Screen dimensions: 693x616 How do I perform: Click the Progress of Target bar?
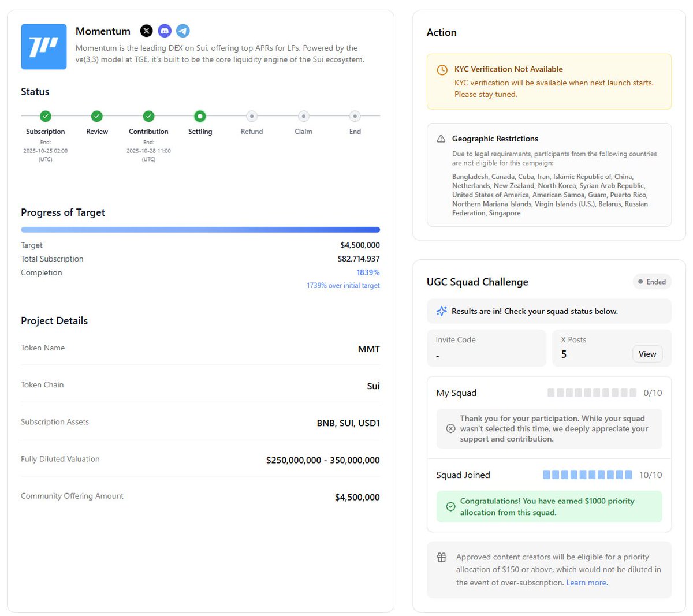click(200, 230)
